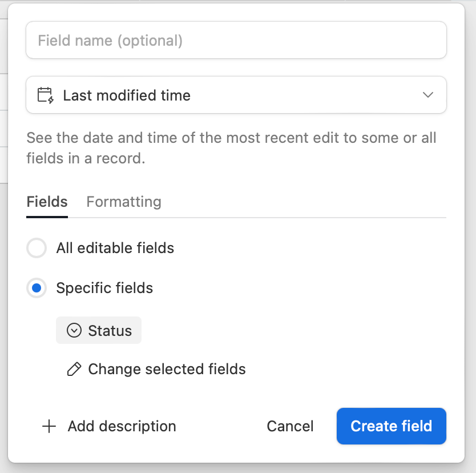The image size is (476, 473).
Task: Expand the field type chevron arrow
Action: (427, 95)
